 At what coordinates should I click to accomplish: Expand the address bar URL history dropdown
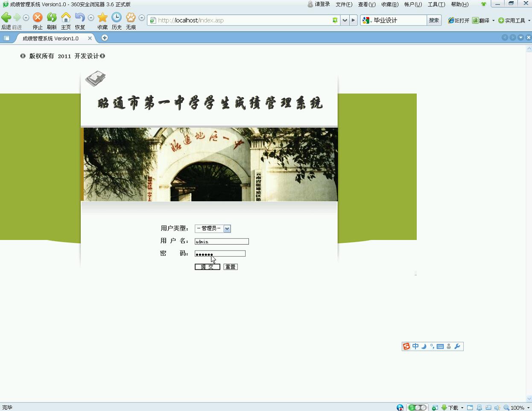(x=345, y=20)
